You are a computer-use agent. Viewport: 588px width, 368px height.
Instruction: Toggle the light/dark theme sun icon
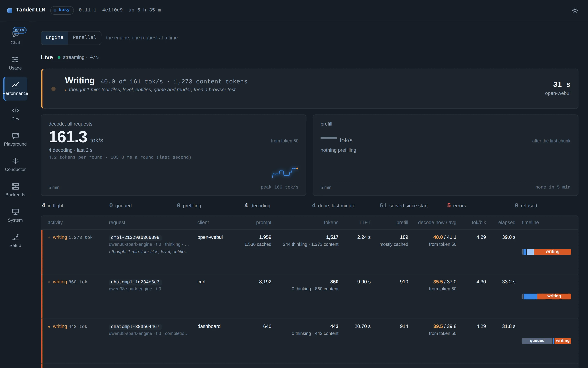pyautogui.click(x=575, y=10)
